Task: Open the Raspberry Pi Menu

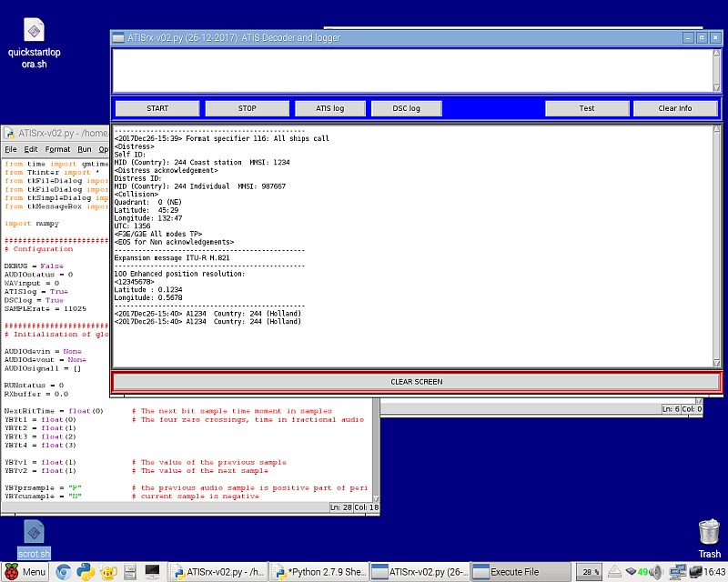Action: click(x=25, y=572)
